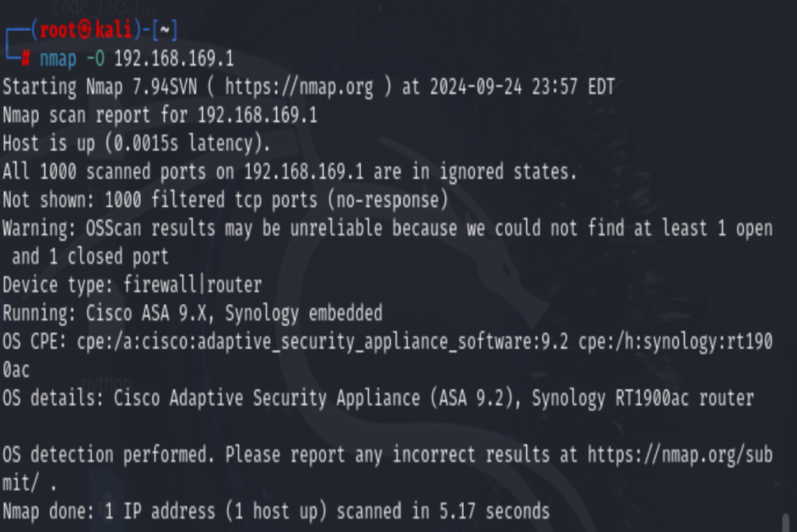Click the "nmap" command word
The width and height of the screenshot is (797, 532).
58,59
